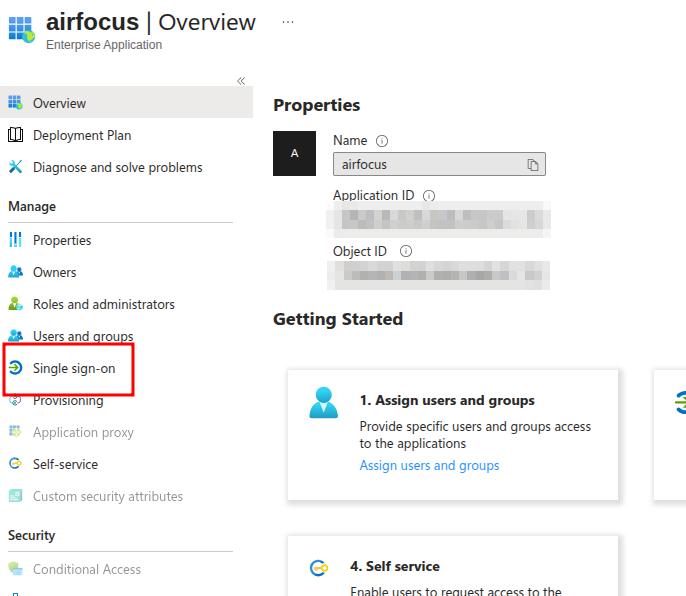
Task: Click the wrench diagnose icon
Action: [15, 167]
